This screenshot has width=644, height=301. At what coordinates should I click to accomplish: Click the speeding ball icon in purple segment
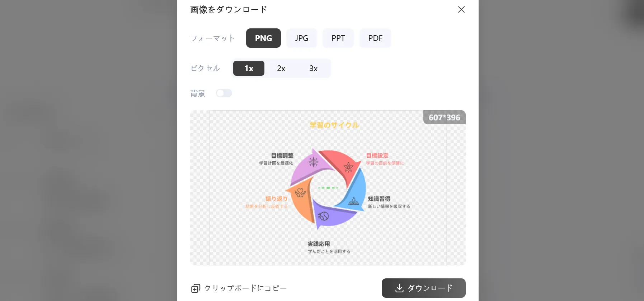[x=324, y=216]
